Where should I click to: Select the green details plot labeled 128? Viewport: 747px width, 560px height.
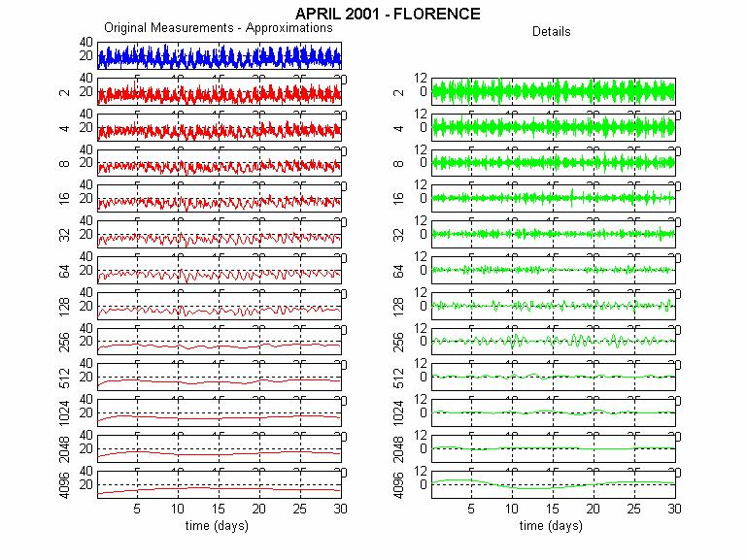(554, 306)
